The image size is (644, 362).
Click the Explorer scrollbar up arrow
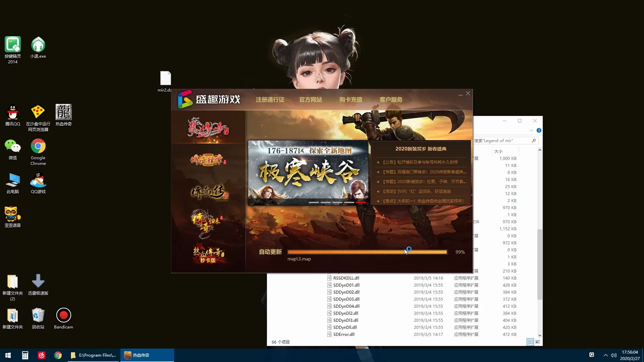(x=540, y=150)
